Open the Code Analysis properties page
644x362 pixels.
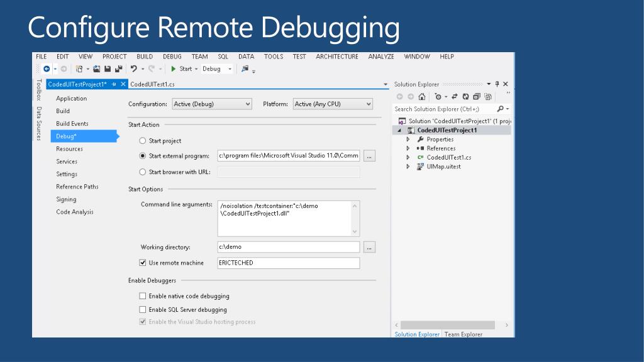click(x=75, y=212)
